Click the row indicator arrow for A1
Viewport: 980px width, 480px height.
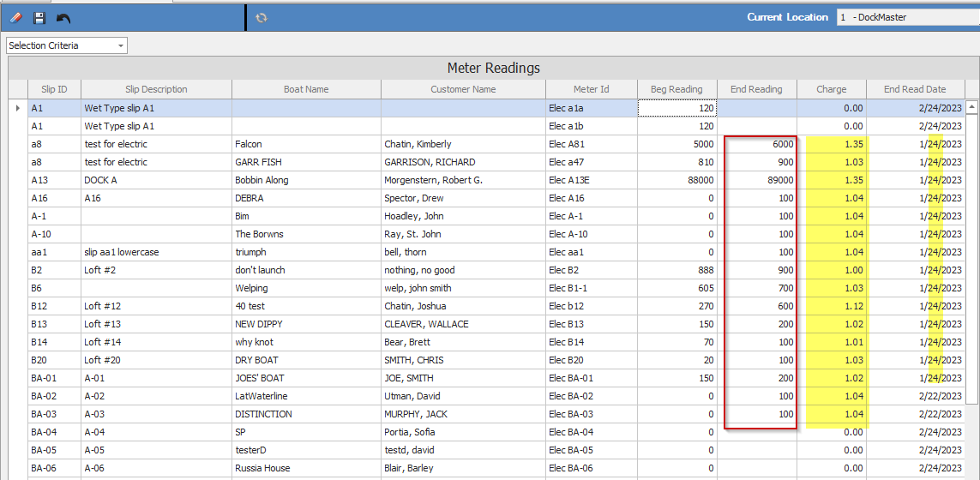coord(18,108)
